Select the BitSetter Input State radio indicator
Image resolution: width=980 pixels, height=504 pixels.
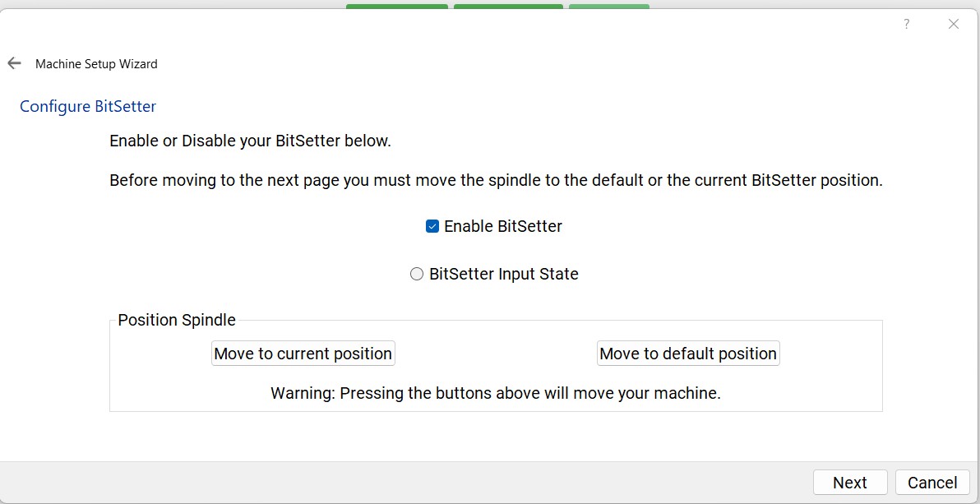click(417, 274)
